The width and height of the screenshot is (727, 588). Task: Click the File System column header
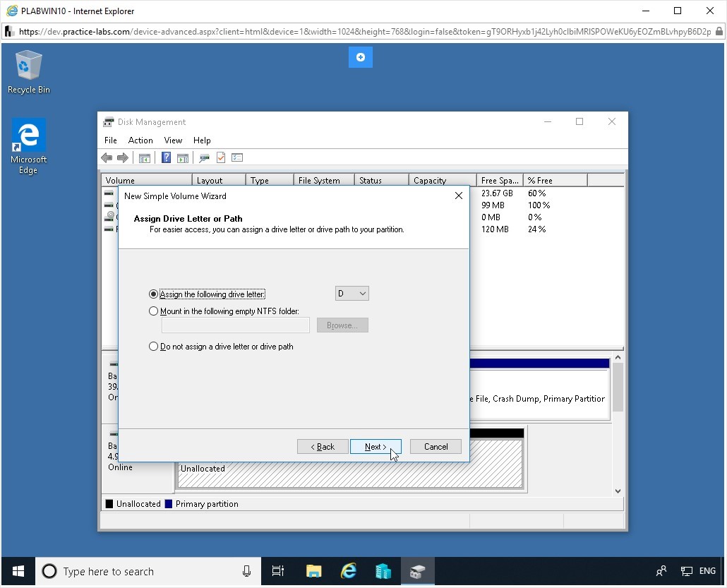[324, 180]
